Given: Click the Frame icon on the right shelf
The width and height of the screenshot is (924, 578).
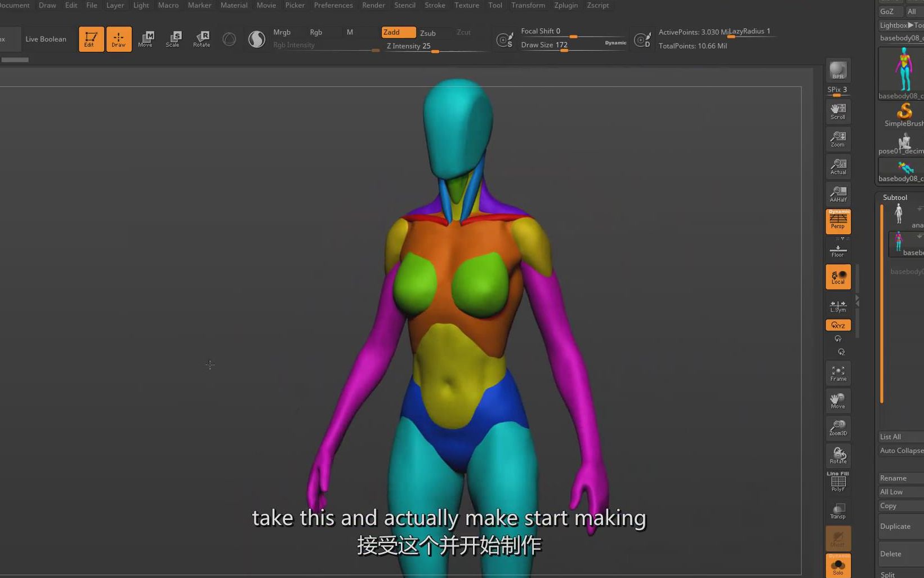Looking at the screenshot, I should (838, 372).
